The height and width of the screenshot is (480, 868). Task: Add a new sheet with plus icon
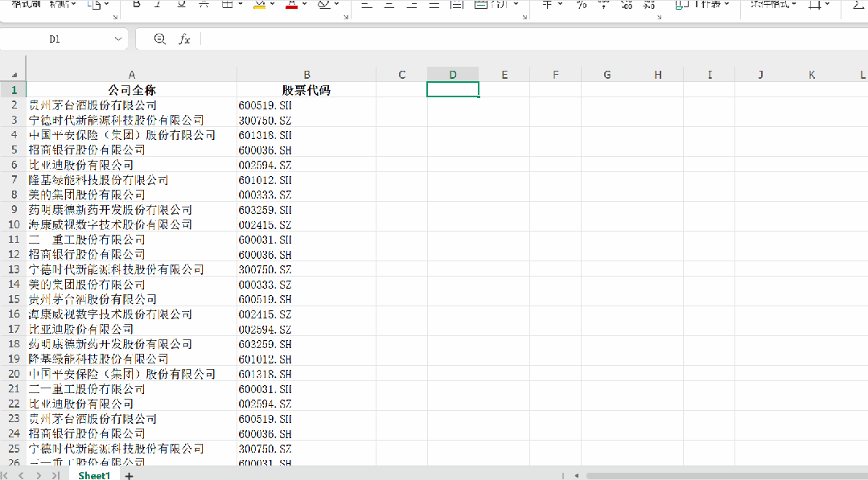(129, 475)
